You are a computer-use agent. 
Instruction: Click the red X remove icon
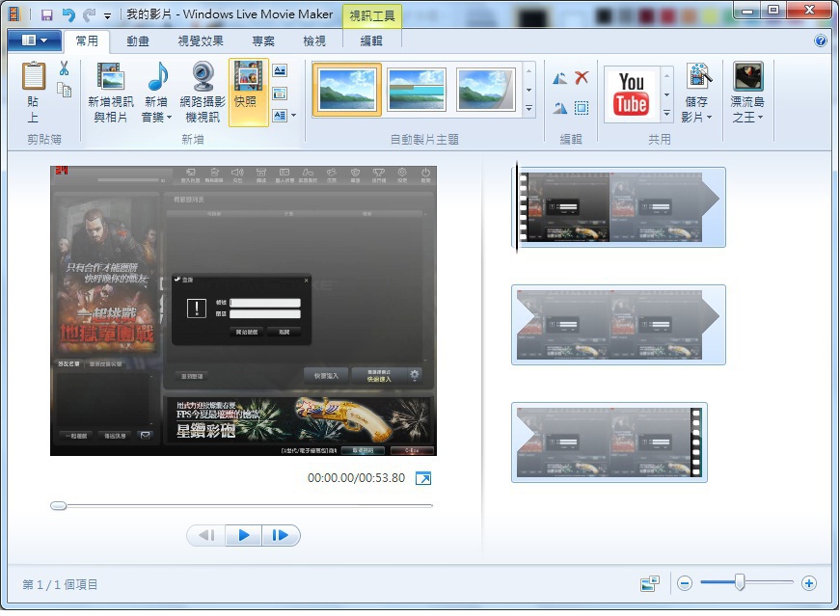(582, 78)
